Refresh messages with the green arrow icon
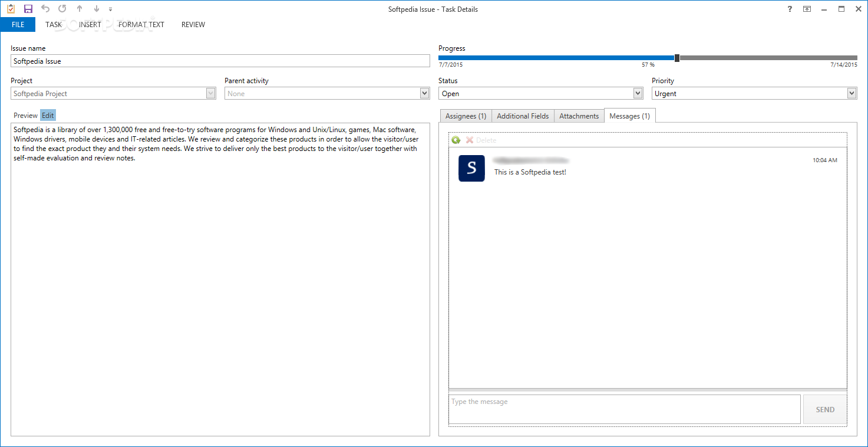The height and width of the screenshot is (447, 868). point(456,140)
